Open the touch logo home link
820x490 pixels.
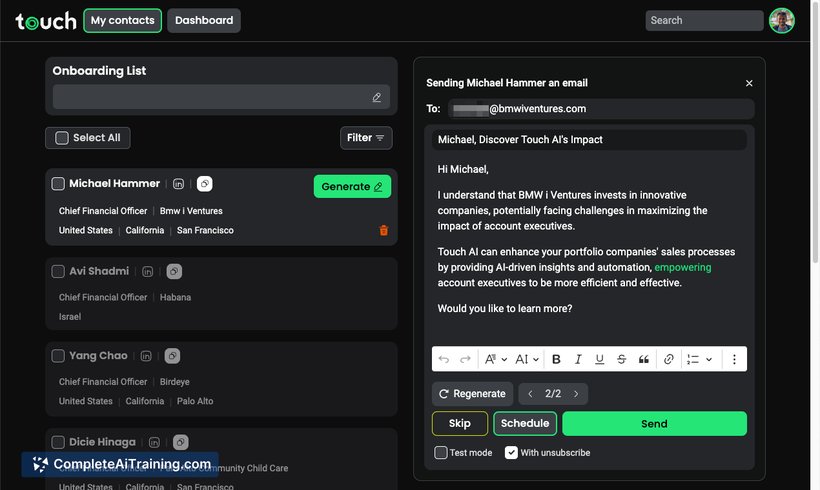pyautogui.click(x=46, y=21)
